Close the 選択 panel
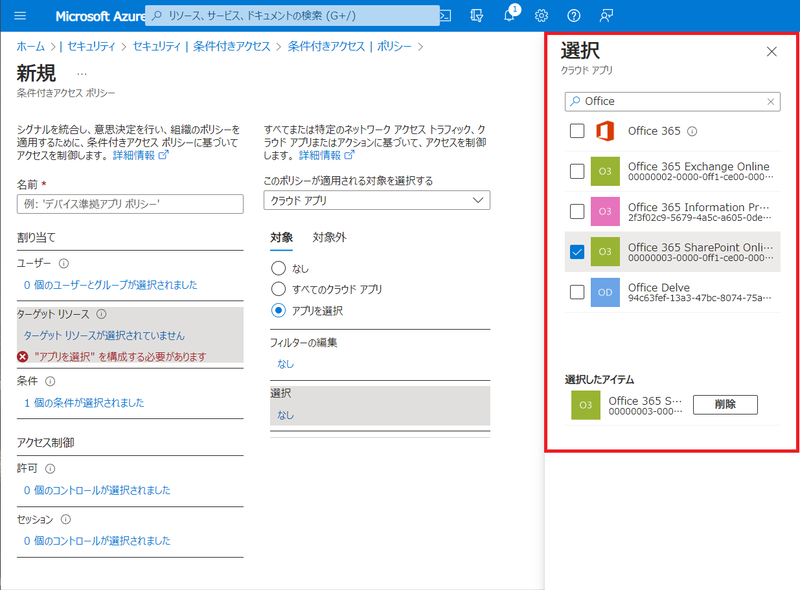The width and height of the screenshot is (800, 590). (771, 52)
